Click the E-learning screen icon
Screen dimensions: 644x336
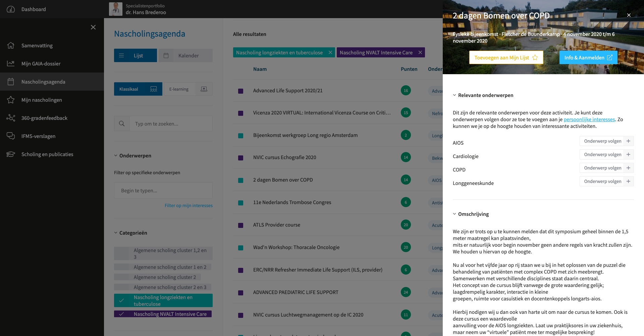[x=204, y=89]
